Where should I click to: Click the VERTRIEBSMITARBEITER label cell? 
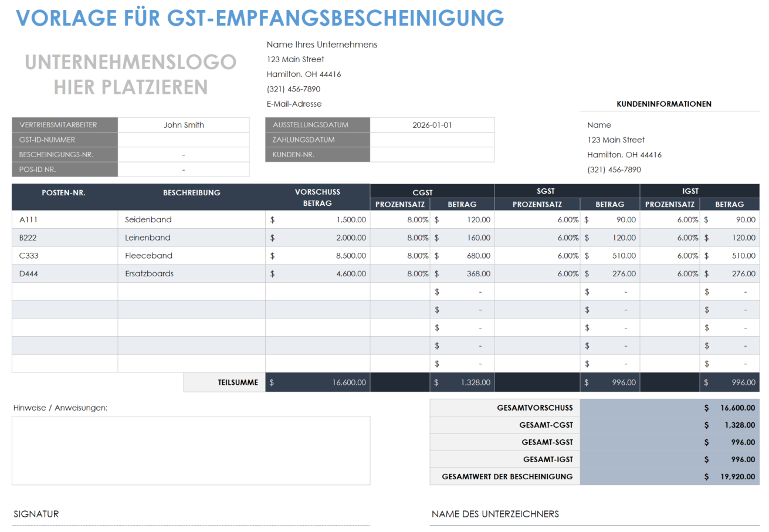click(x=65, y=125)
